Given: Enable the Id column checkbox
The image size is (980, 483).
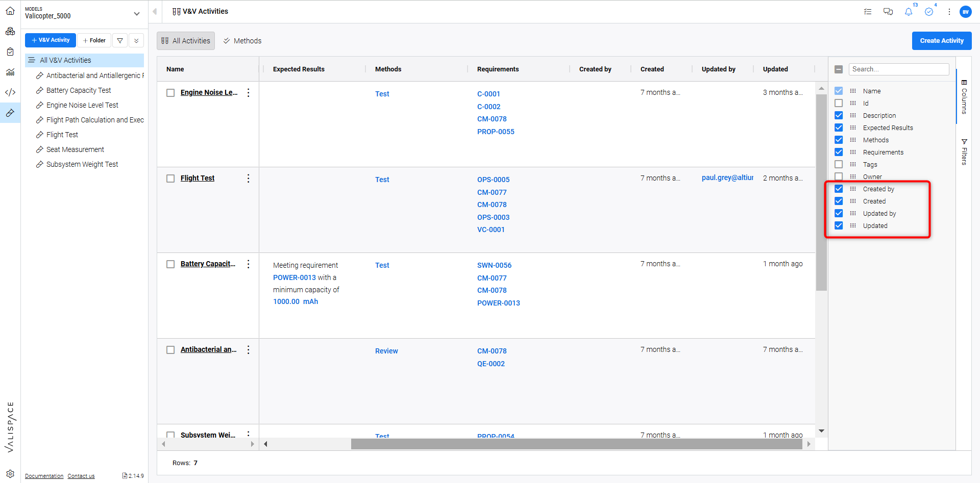Looking at the screenshot, I should click(x=839, y=103).
